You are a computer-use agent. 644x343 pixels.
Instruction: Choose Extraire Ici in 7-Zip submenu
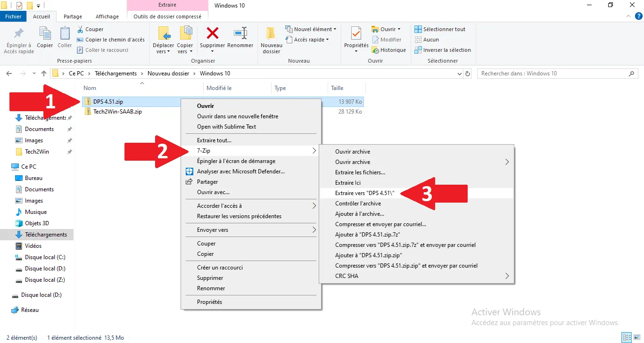pos(347,183)
